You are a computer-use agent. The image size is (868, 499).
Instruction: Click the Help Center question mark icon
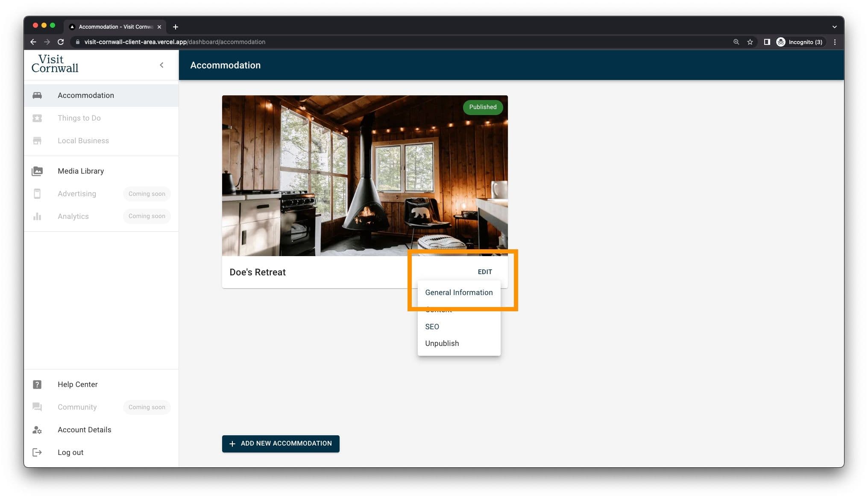[x=37, y=384]
